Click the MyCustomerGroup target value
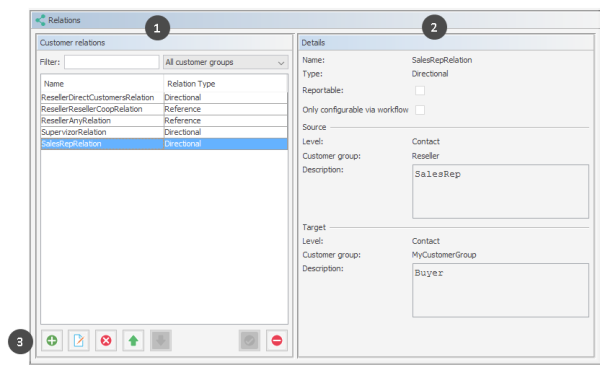This screenshot has width=600, height=365. [444, 255]
